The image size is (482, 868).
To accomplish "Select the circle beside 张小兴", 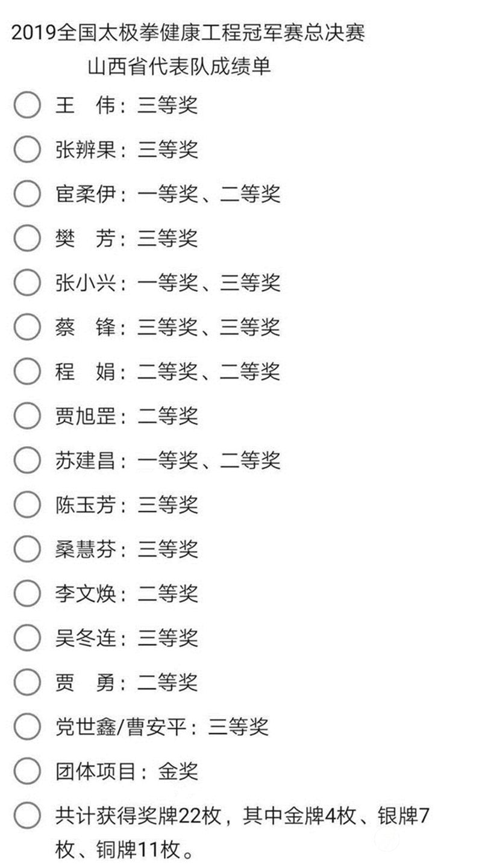I will (27, 283).
